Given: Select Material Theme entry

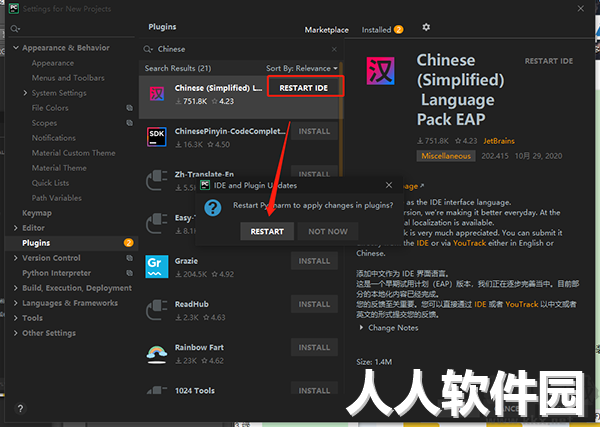Looking at the screenshot, I should pyautogui.click(x=59, y=168).
